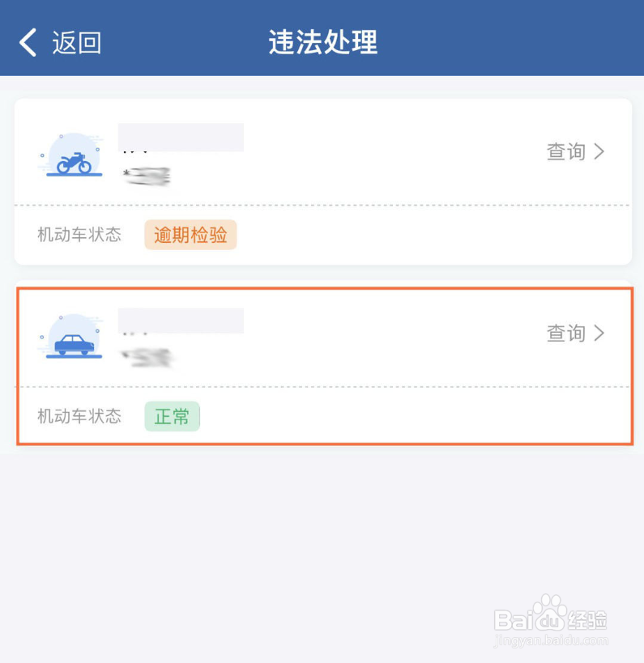Click the jingyan.baidu.com watermark text
Viewport: 644px width, 663px height.
pyautogui.click(x=552, y=641)
